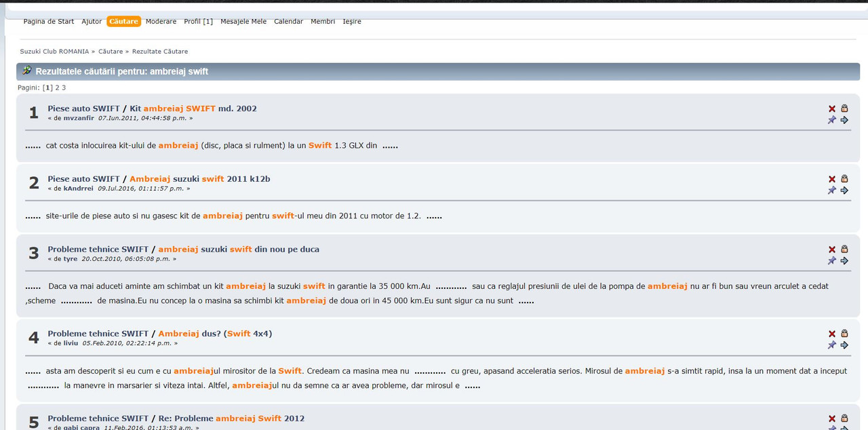The width and height of the screenshot is (868, 430).
Task: Click the date 09.Iul.2016, 01:11:57 p.m.
Action: click(x=140, y=189)
